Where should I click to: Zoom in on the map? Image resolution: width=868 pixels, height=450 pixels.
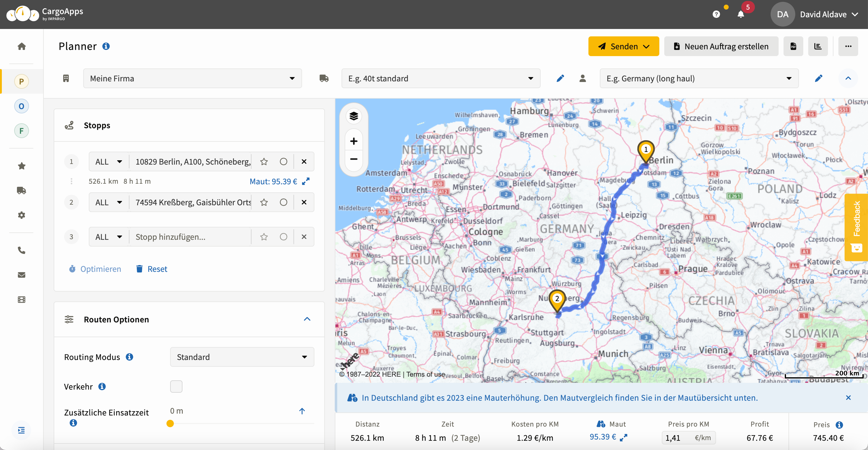pos(354,141)
